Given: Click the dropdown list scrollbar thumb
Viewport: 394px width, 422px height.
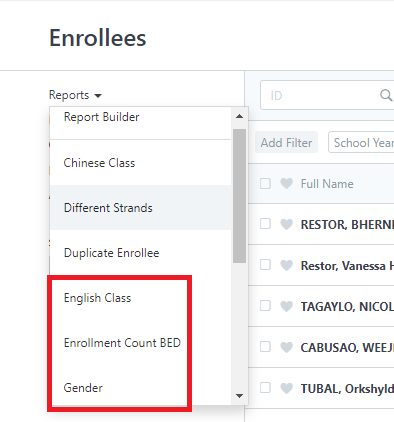Looking at the screenshot, I should point(239,196).
